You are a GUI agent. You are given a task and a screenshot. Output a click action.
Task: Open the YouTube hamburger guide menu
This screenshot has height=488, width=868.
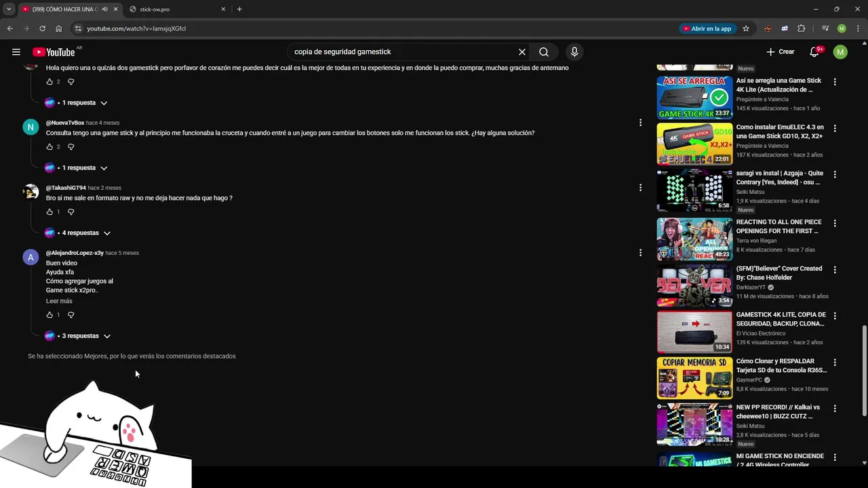tap(16, 52)
